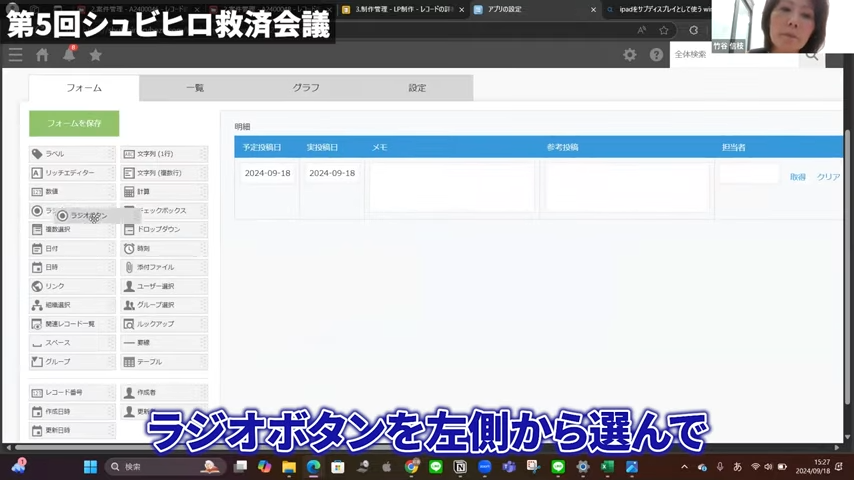Click the クリア link in 担当者 column

coord(828,177)
